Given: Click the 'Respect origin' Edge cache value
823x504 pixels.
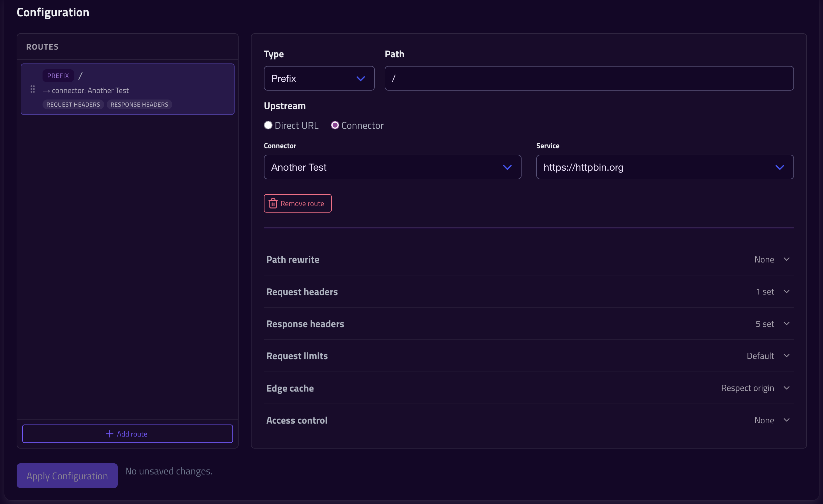Looking at the screenshot, I should [x=747, y=388].
